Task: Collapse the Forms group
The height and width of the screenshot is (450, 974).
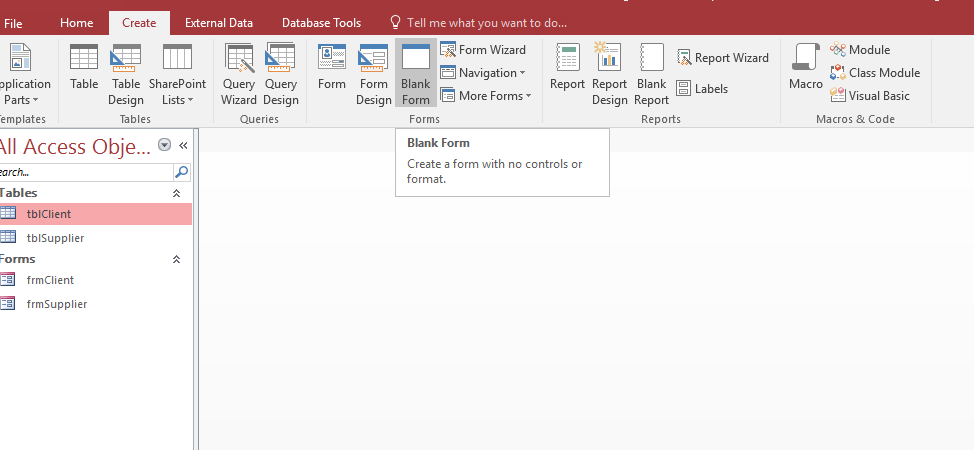Action: coord(176,259)
